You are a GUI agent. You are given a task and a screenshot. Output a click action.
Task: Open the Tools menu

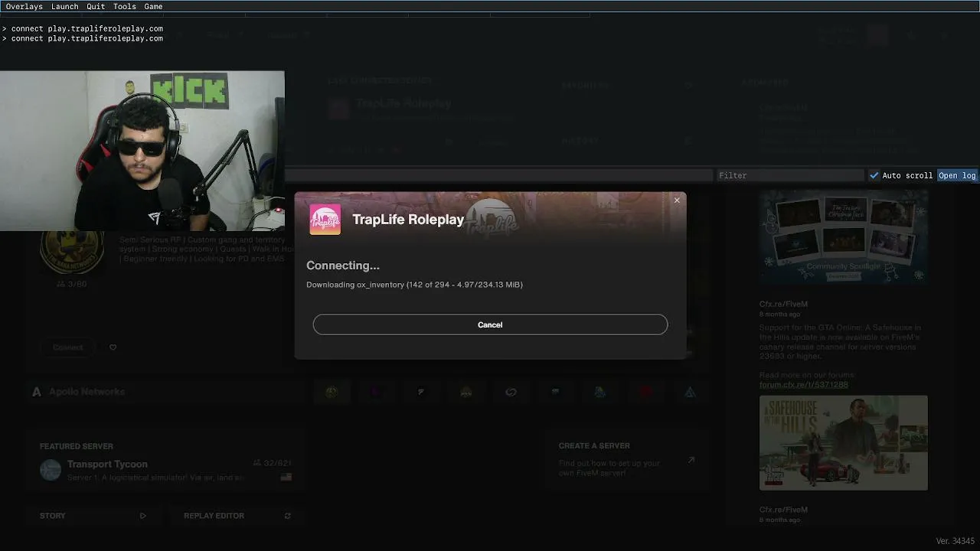click(x=124, y=6)
